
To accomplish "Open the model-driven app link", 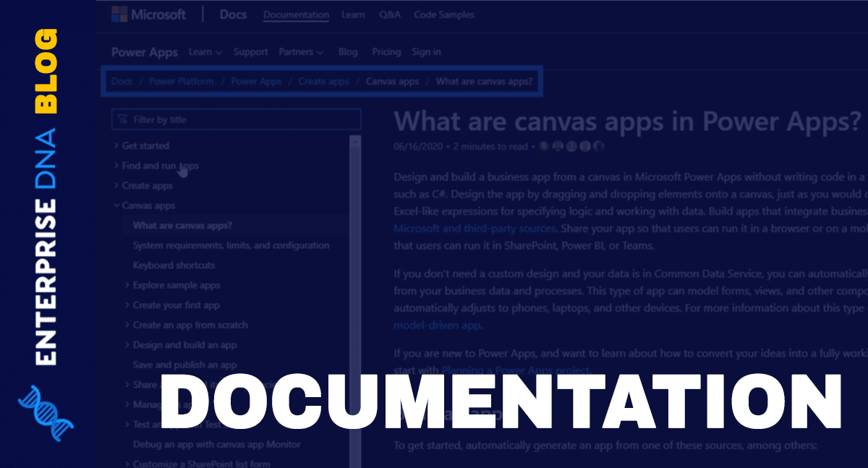I will point(437,326).
